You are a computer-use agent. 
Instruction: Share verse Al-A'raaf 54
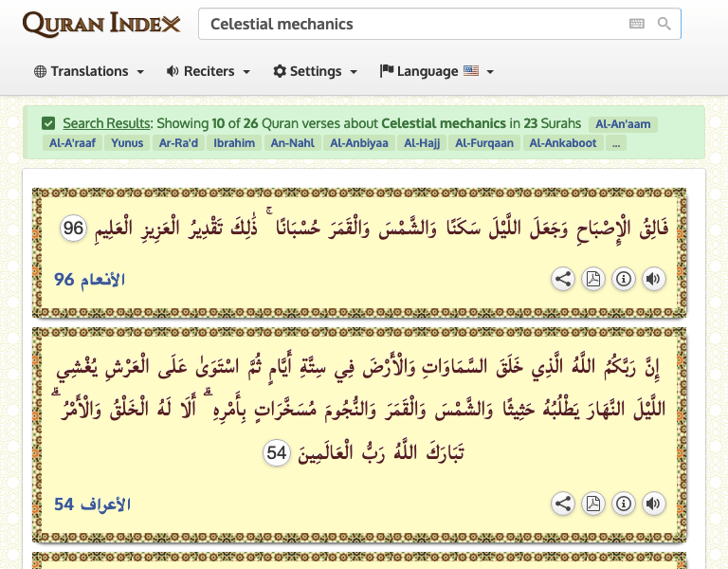(563, 504)
